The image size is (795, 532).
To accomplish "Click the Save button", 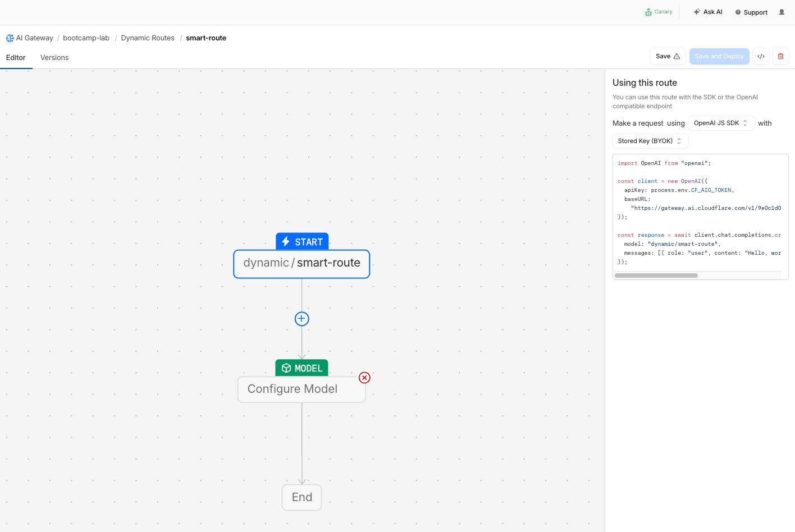I will tap(668, 57).
